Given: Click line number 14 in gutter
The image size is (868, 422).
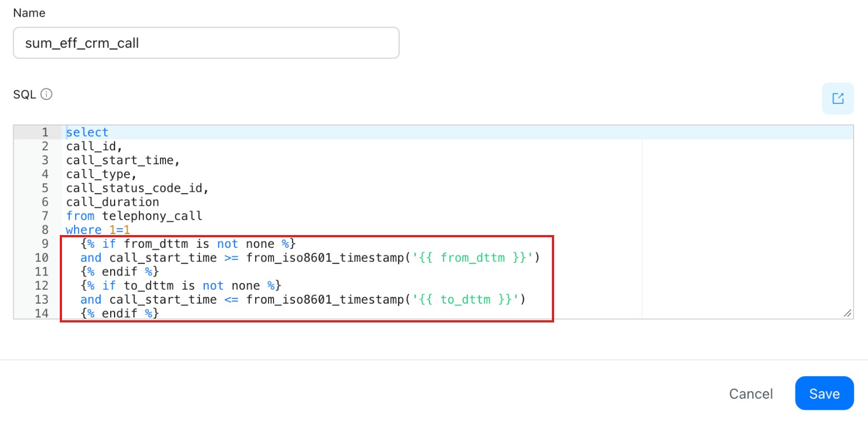Looking at the screenshot, I should tap(41, 313).
